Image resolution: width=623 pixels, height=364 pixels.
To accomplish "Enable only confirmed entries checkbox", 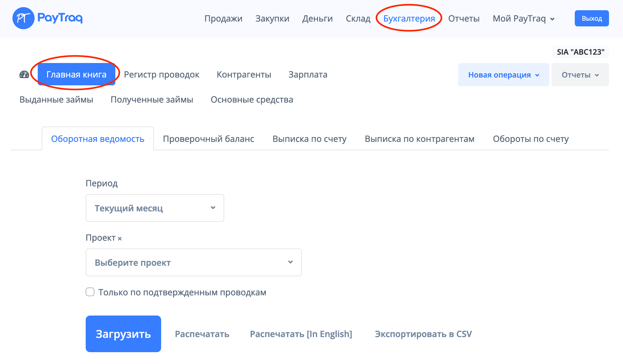I will coord(90,292).
